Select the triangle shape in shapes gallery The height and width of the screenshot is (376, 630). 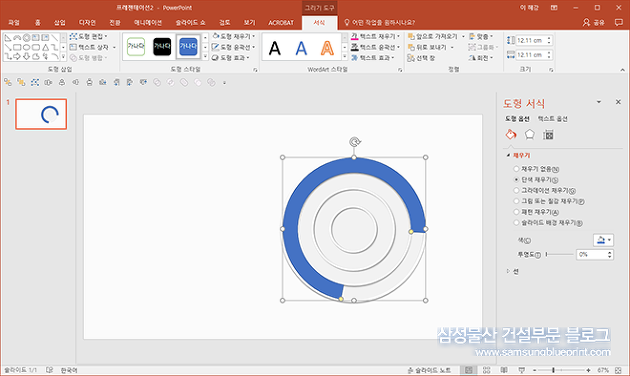pyautogui.click(x=45, y=47)
